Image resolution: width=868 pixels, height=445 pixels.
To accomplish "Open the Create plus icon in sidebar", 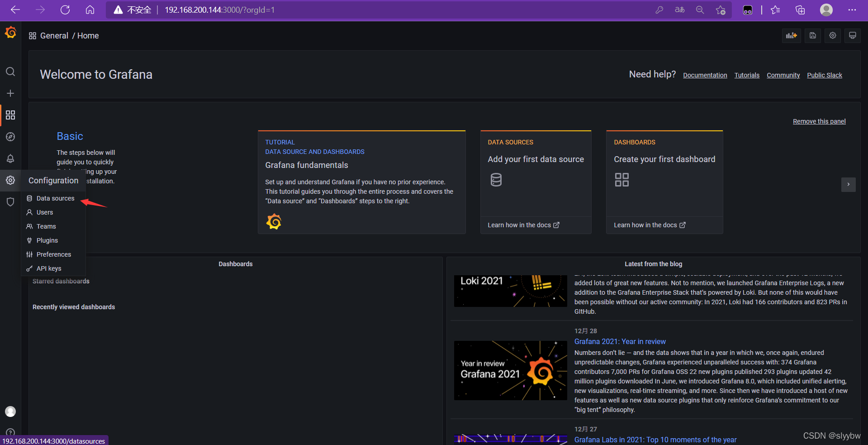I will 10,93.
